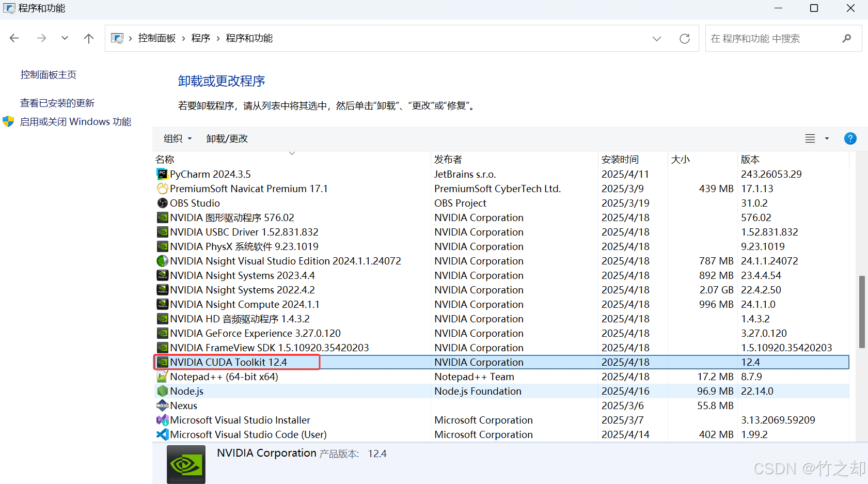Click the vertical scrollbar thumb
Image resolution: width=868 pixels, height=484 pixels.
coord(861,311)
